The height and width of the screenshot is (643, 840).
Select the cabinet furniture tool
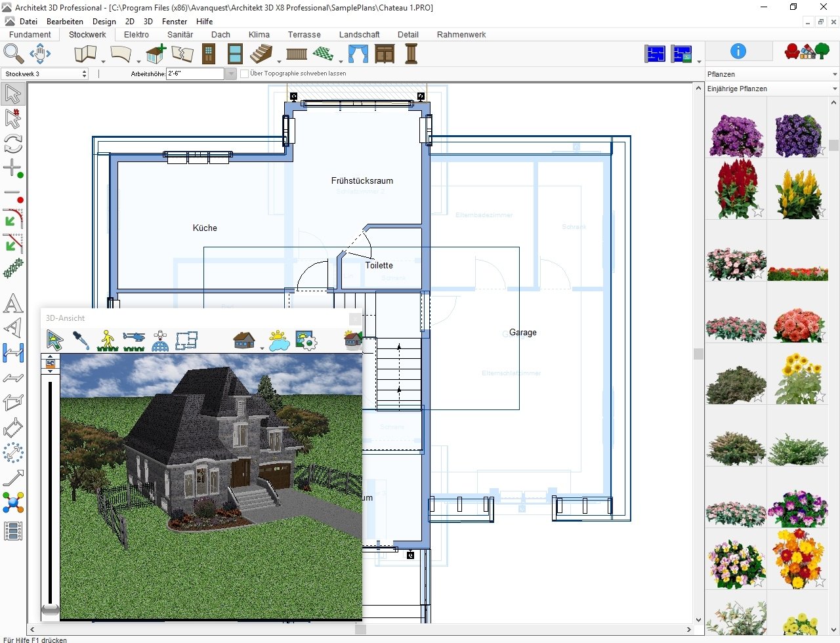[385, 54]
